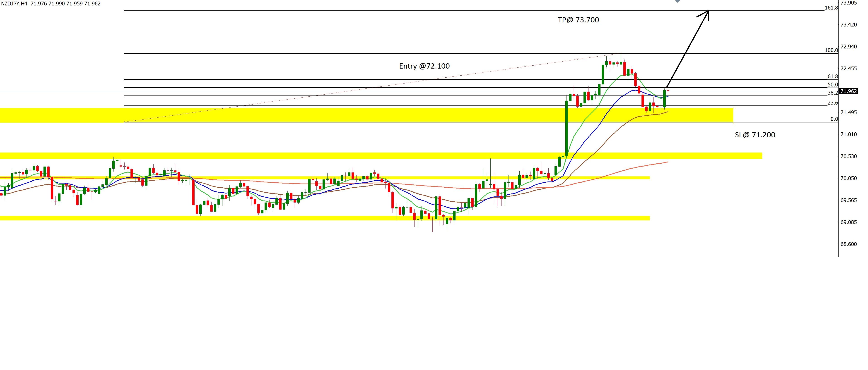Click the 71.010 price axis value
868x370 pixels.
[849, 135]
